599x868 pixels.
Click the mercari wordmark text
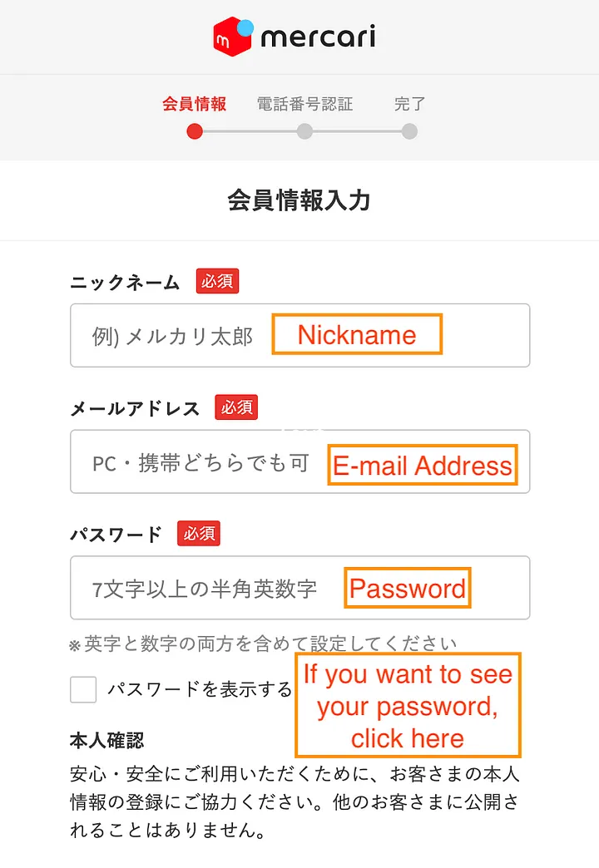[318, 37]
